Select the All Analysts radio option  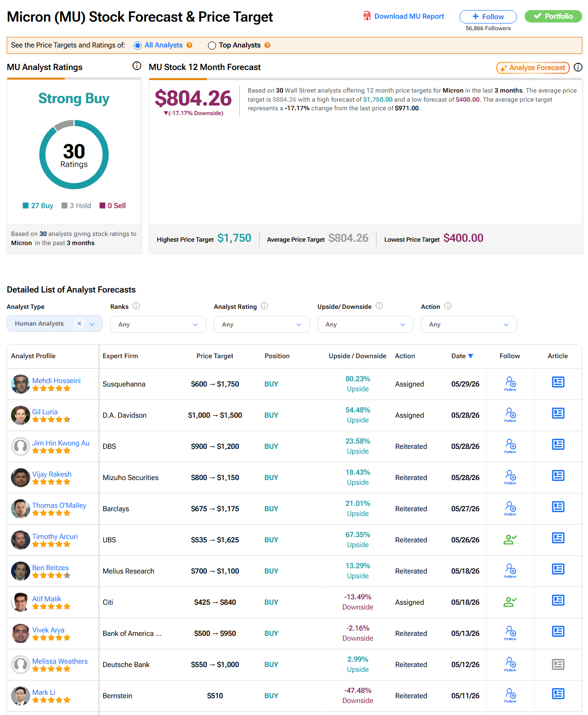(x=138, y=46)
